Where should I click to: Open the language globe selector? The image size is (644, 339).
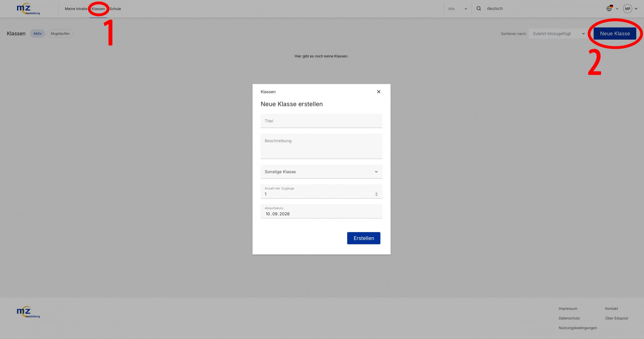click(x=610, y=9)
